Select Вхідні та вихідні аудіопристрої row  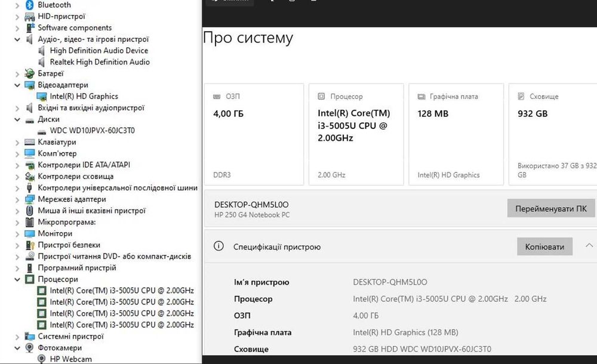[91, 108]
